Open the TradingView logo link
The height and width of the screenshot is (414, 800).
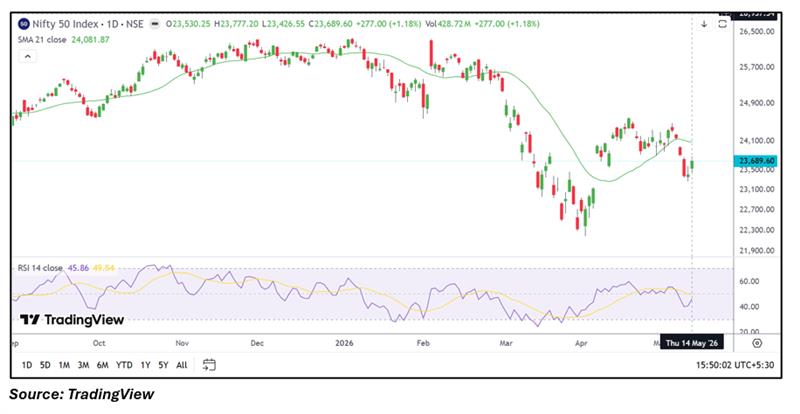click(x=72, y=320)
